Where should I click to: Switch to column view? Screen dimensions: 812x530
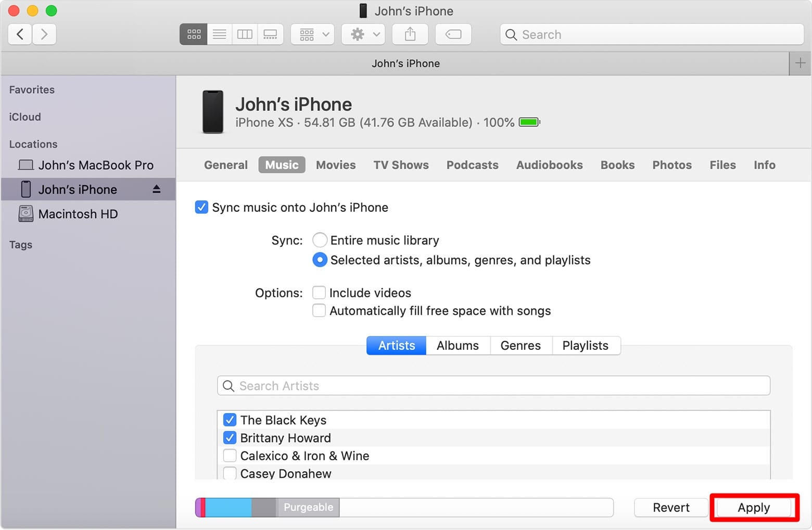pyautogui.click(x=245, y=34)
